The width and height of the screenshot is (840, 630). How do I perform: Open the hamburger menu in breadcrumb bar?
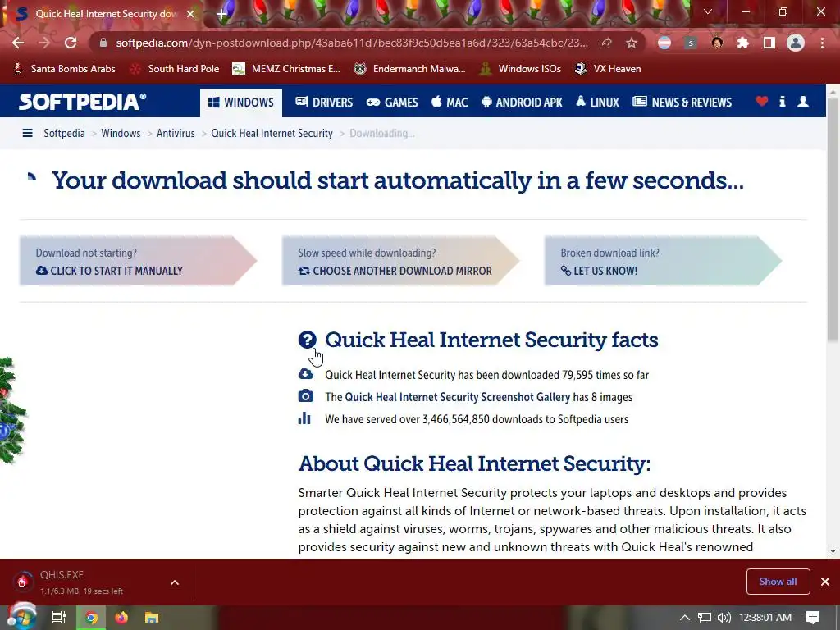(27, 133)
